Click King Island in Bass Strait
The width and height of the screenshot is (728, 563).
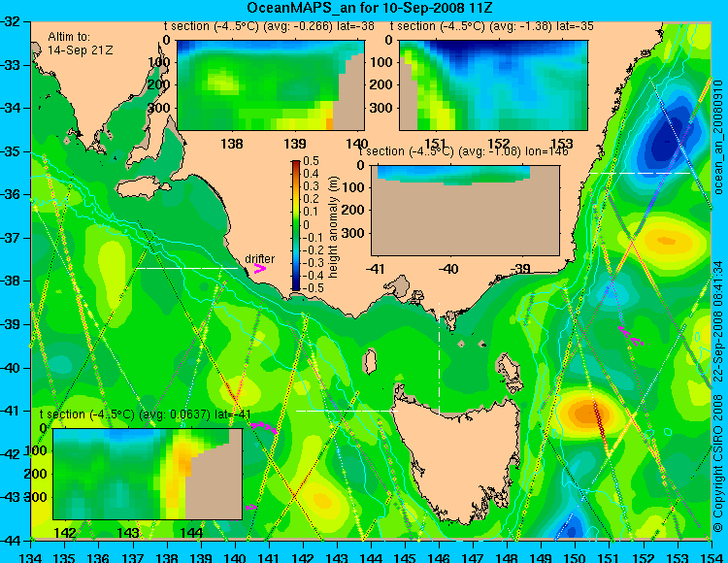tap(370, 361)
